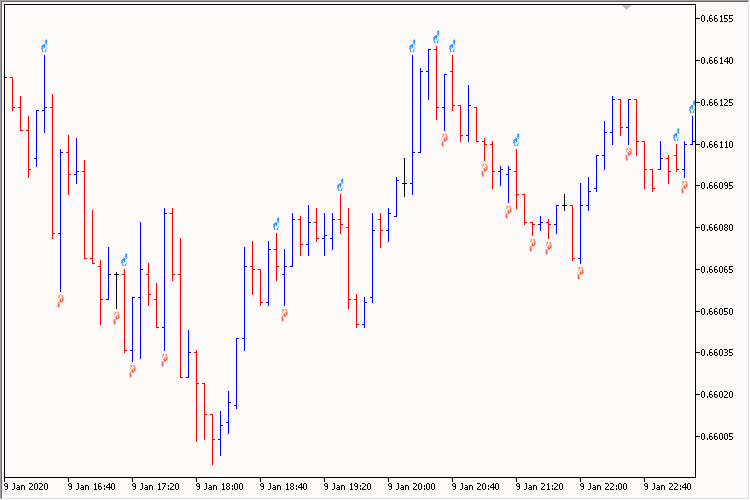750x500 pixels.
Task: Click the lowest red bar on the chart
Action: (212, 439)
